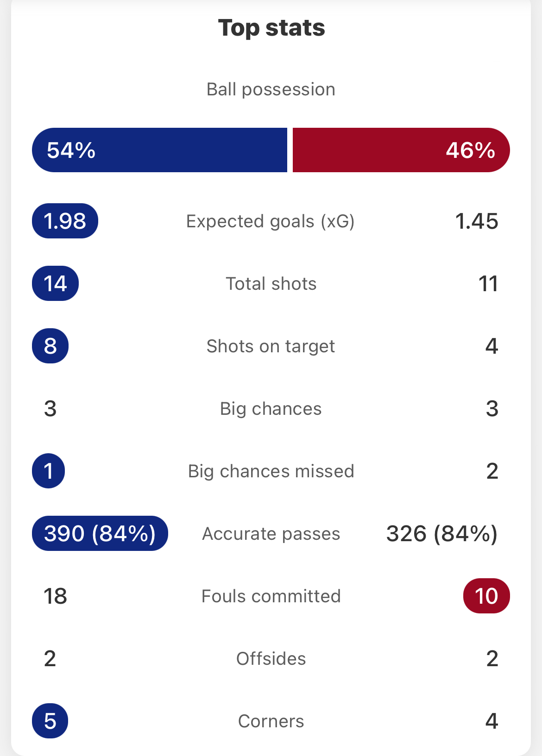Open the Accurate passes stat
This screenshot has width=542, height=756.
tap(271, 534)
